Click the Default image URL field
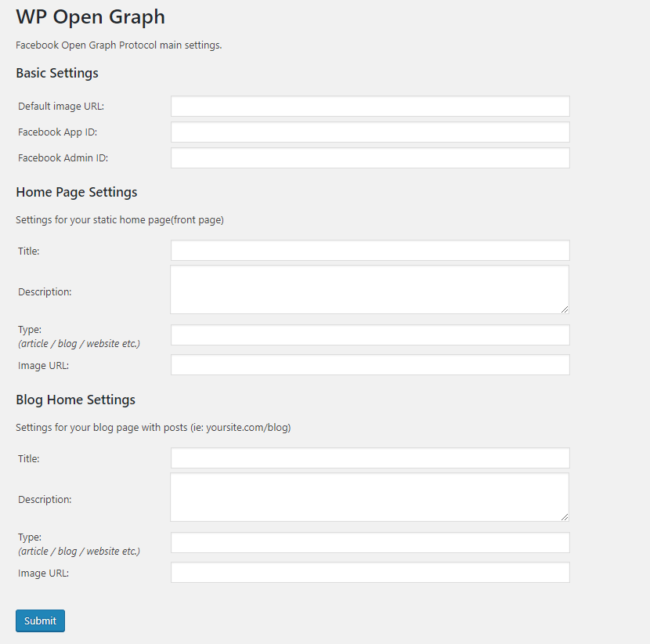The width and height of the screenshot is (650, 644). coord(370,107)
